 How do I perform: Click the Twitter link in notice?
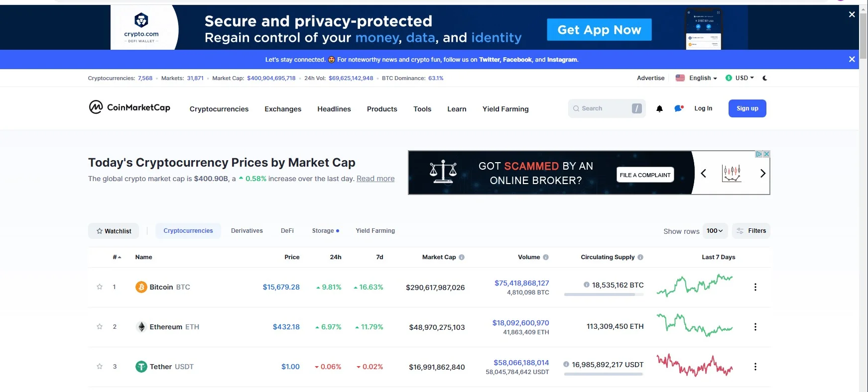(x=490, y=60)
